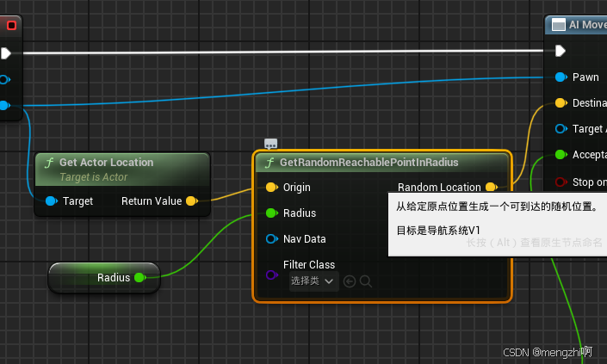Click the 'Random Location' label
The image size is (607, 364).
[x=439, y=188]
